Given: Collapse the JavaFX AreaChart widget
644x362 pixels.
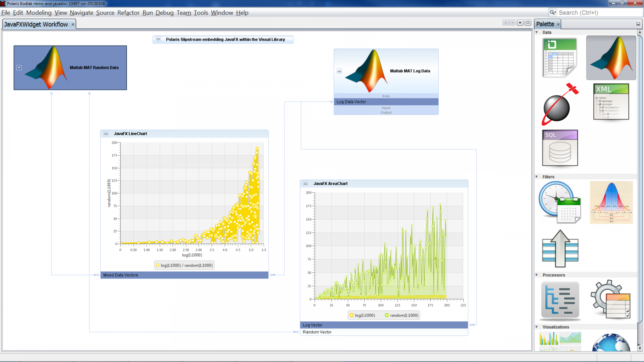Looking at the screenshot, I should pos(305,183).
